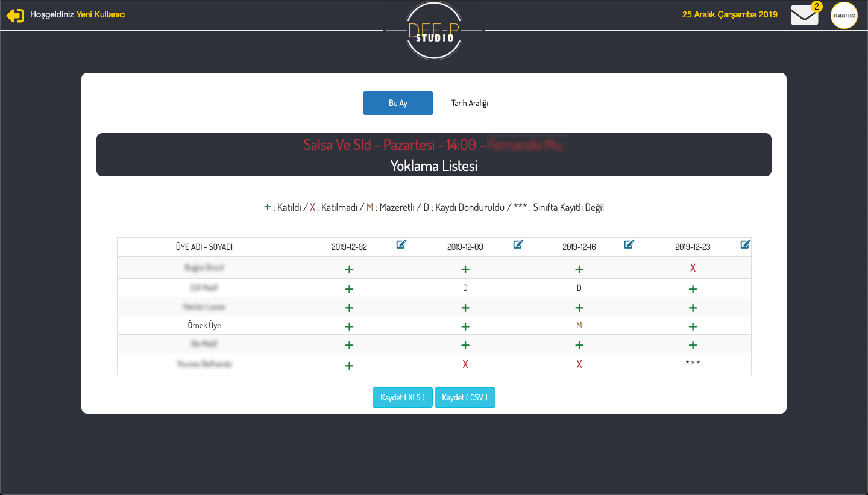
Task: Click the Deep Studio logo
Action: click(x=434, y=31)
